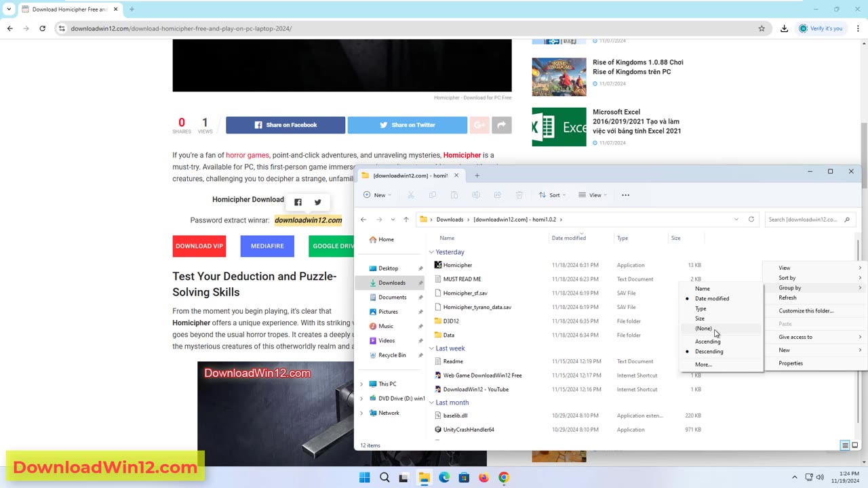
Task: Click the gray share arrow button on webpage
Action: tap(501, 125)
